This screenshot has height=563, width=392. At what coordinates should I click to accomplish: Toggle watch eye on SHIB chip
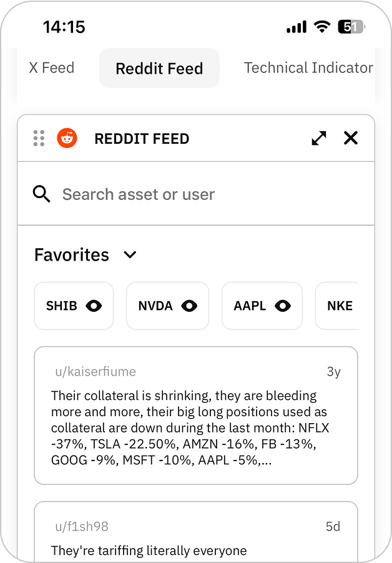click(x=94, y=306)
